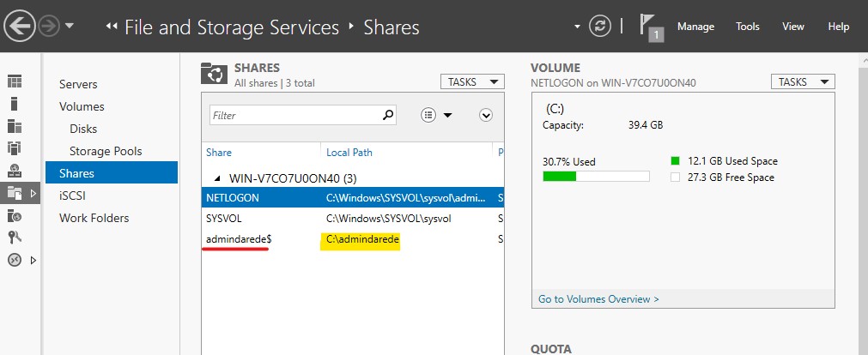
Task: Click the back navigation arrow
Action: tap(20, 26)
